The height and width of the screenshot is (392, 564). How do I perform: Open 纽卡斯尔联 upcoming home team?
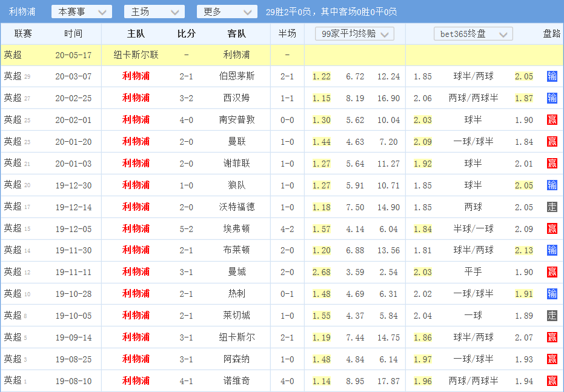coord(136,55)
